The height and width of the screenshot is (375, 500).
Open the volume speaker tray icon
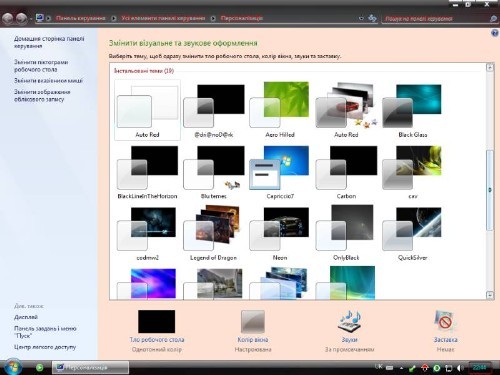click(461, 368)
